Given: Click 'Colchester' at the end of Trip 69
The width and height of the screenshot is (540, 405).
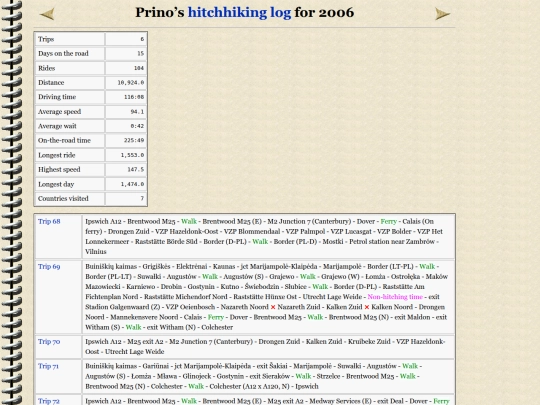Looking at the screenshot, I should 217,328.
